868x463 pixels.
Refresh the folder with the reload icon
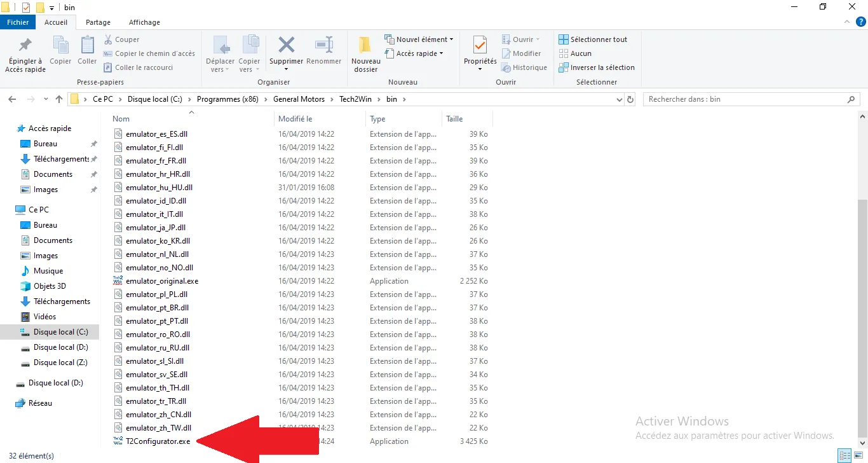630,99
